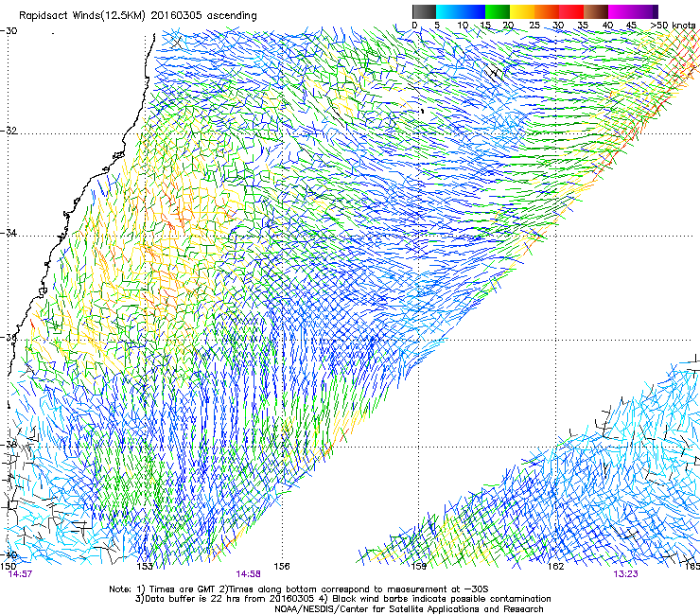Click the '>50 knots' legend label

tap(674, 25)
